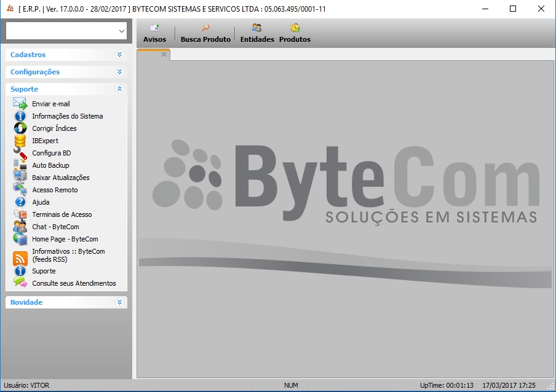Click the Chat - ByteCom icon
Image resolution: width=556 pixels, height=392 pixels.
tap(20, 227)
